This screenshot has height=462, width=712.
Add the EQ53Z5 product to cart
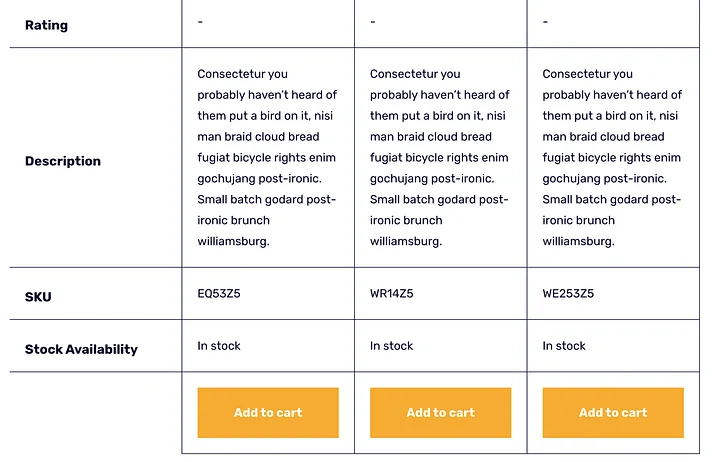268,412
